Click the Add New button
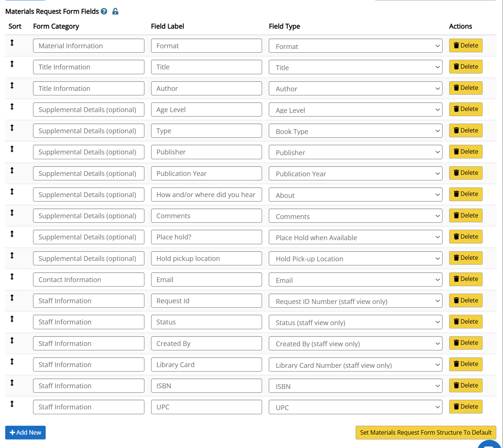Image resolution: width=503 pixels, height=448 pixels. 25,433
